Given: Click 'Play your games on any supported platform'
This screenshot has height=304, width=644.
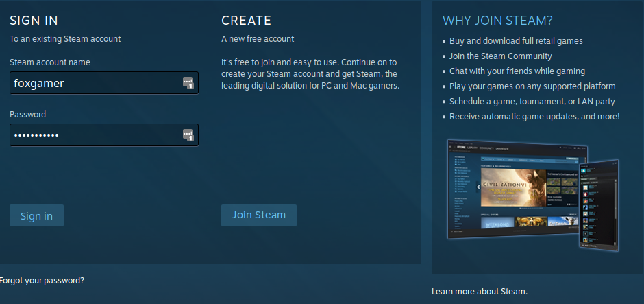Looking at the screenshot, I should click(x=532, y=86).
